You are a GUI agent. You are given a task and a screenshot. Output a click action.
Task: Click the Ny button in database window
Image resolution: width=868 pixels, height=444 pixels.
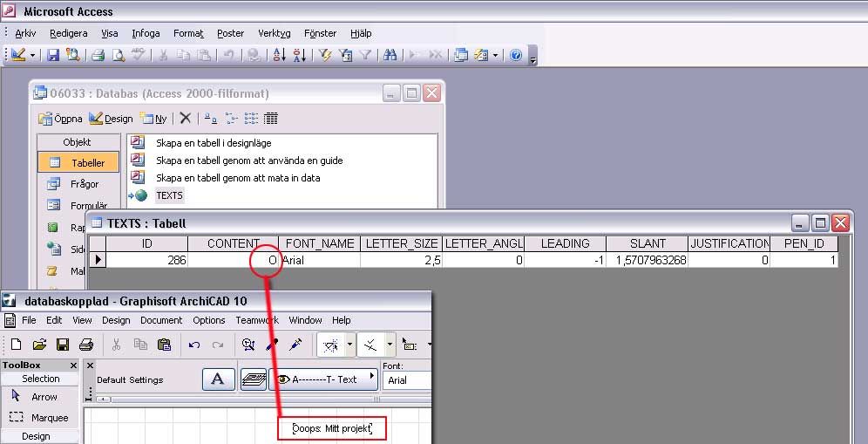153,118
